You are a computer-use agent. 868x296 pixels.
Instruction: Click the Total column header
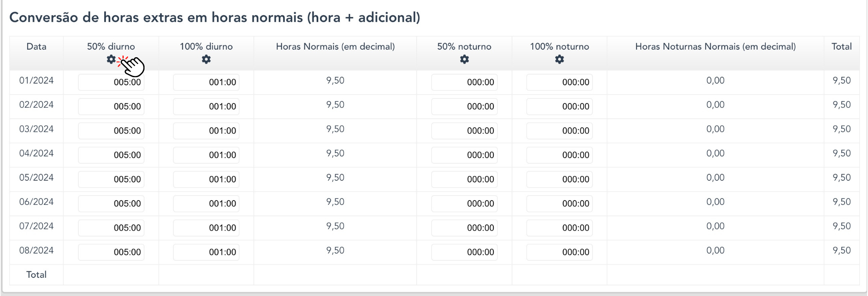[841, 47]
